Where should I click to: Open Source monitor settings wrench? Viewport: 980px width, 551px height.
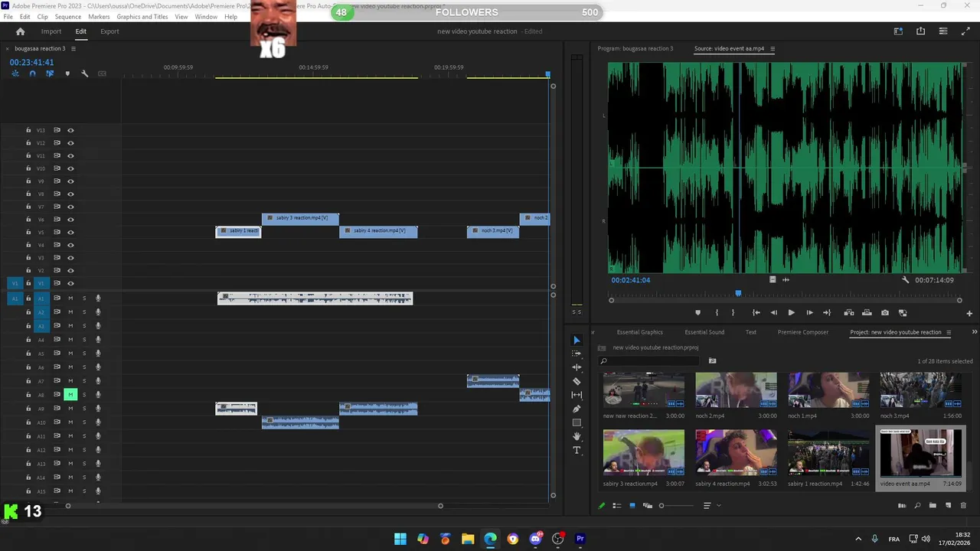pos(905,280)
